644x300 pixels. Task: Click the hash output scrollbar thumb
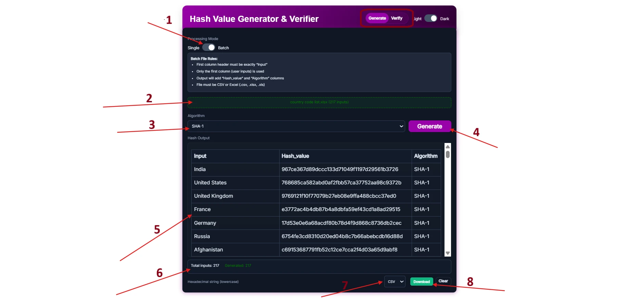click(x=448, y=154)
